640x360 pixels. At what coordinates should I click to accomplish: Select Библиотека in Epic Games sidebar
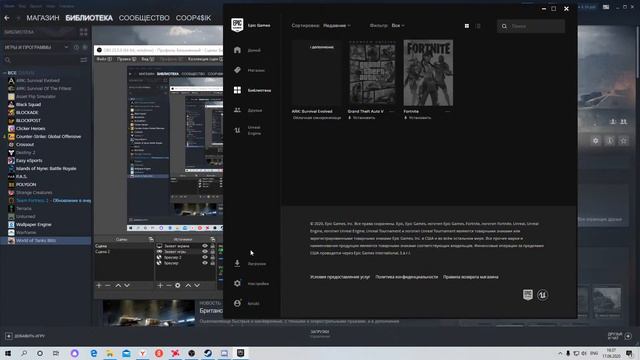click(x=252, y=90)
